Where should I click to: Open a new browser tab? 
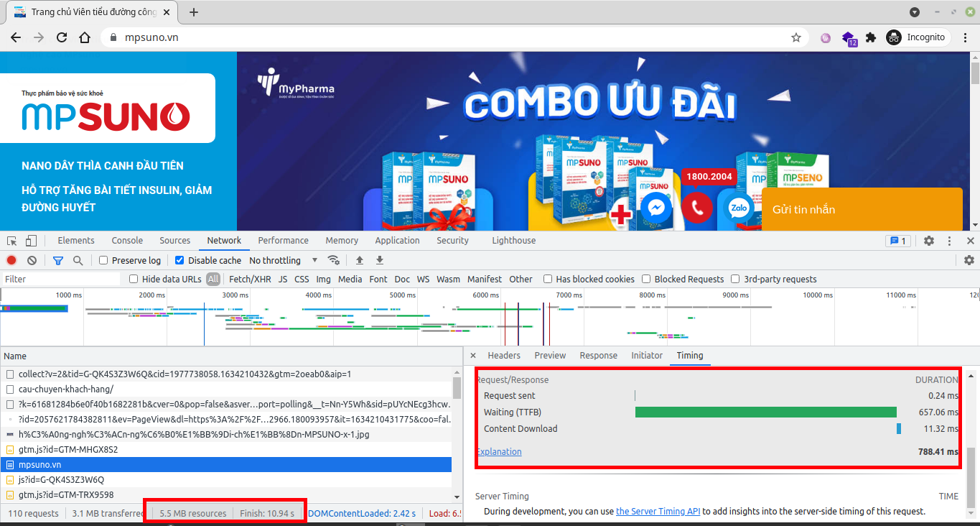(x=194, y=12)
